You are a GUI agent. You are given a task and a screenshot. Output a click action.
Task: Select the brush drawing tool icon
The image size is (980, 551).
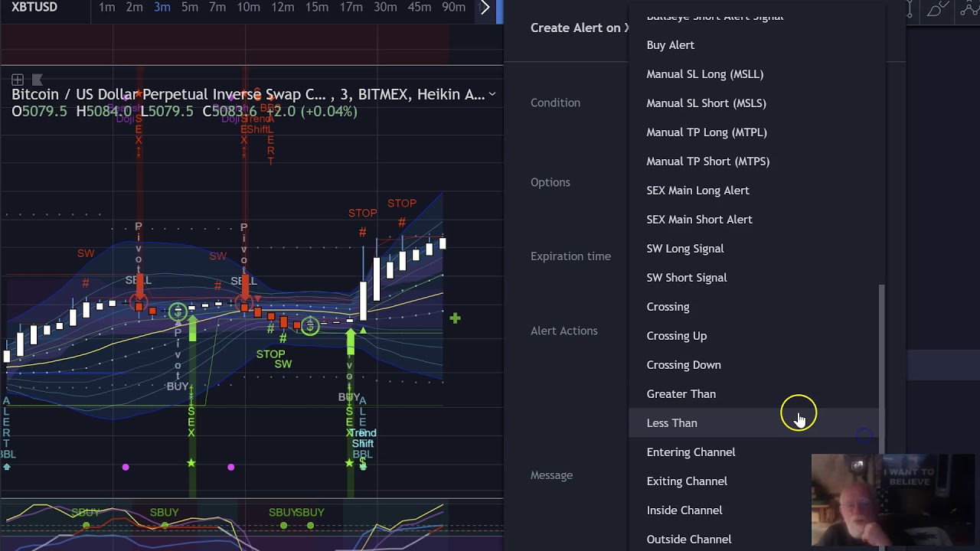(x=936, y=10)
